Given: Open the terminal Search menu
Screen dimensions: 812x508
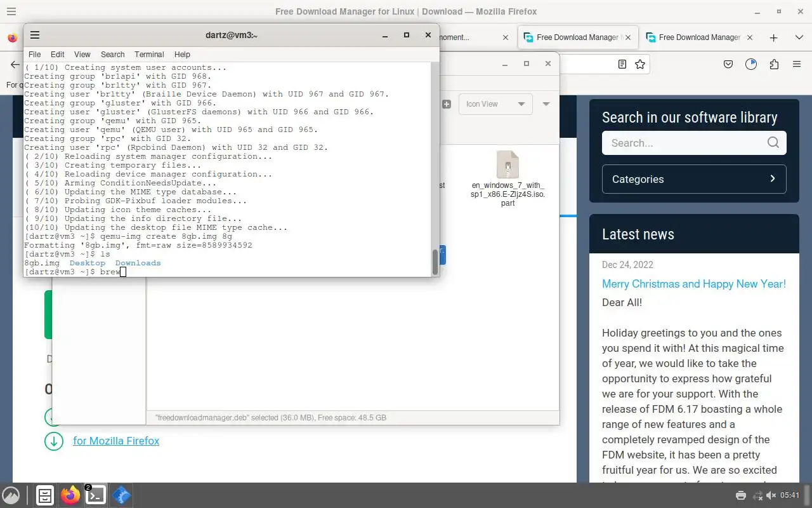Looking at the screenshot, I should [112, 55].
